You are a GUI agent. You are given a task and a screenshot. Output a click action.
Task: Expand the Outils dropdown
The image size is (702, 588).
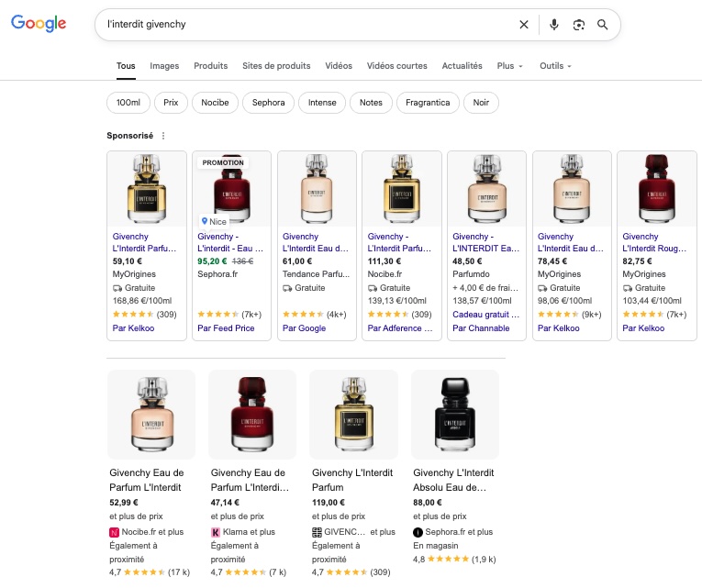tap(555, 66)
